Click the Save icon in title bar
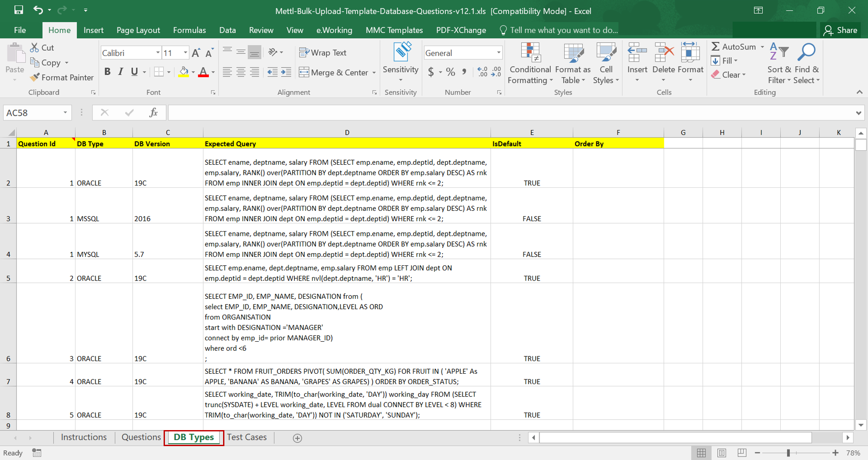Screen dimensions: 868x460 tap(19, 10)
